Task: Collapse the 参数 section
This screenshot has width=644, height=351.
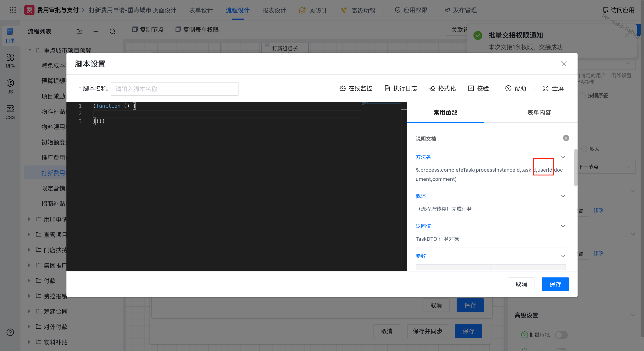Action: [563, 256]
